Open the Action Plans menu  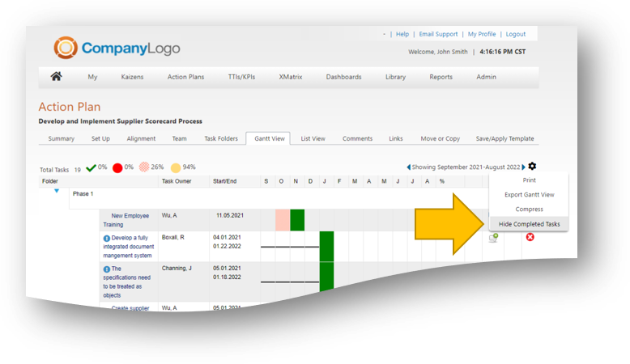tap(185, 77)
